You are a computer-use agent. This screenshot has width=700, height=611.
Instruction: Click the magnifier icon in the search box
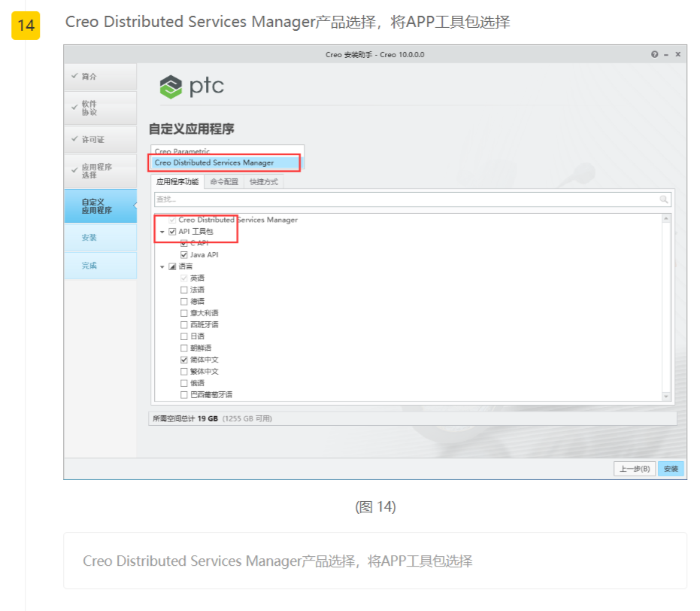coord(664,199)
